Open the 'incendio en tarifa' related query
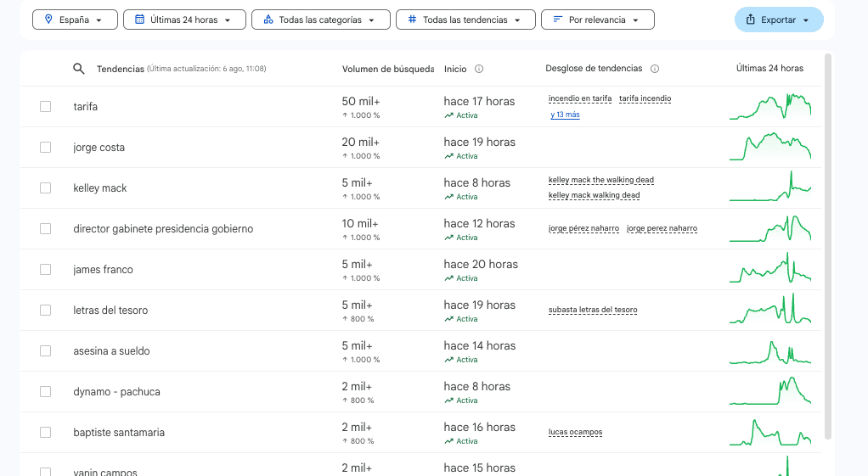Viewport: 868px width, 476px height. coord(580,98)
